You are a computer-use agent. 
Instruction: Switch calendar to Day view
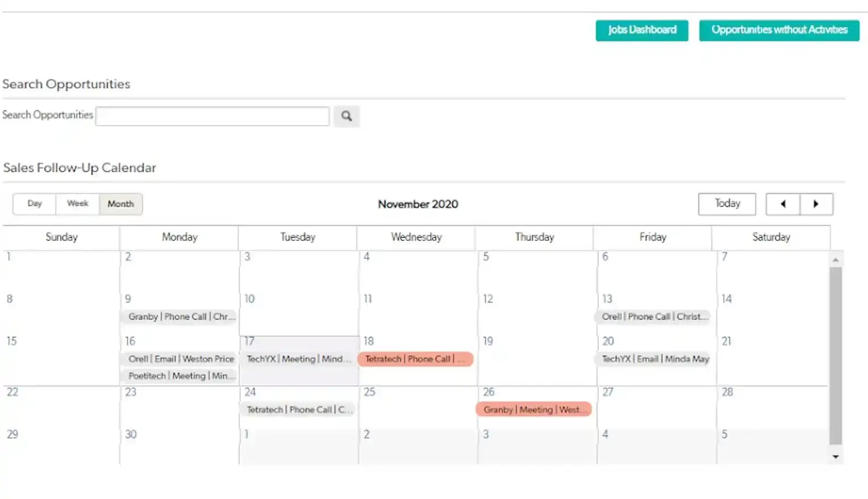[34, 203]
